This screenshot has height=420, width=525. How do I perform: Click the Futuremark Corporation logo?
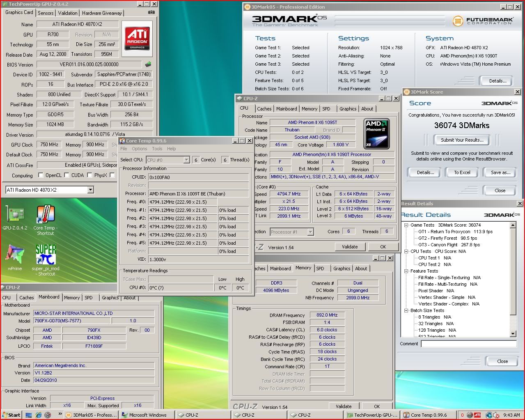pos(483,21)
